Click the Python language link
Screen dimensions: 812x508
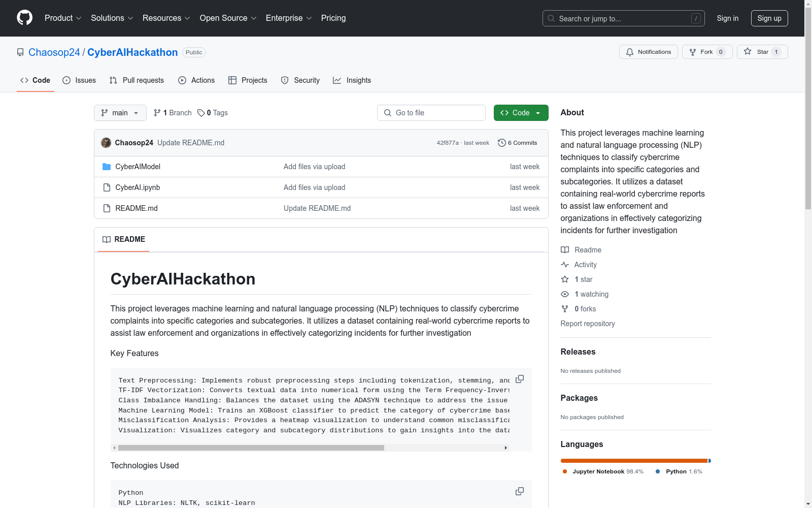click(x=679, y=471)
